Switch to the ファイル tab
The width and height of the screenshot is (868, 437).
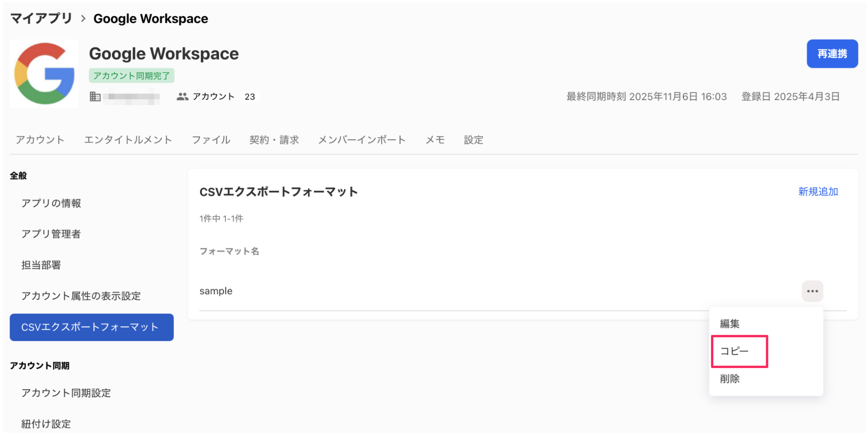click(x=210, y=139)
